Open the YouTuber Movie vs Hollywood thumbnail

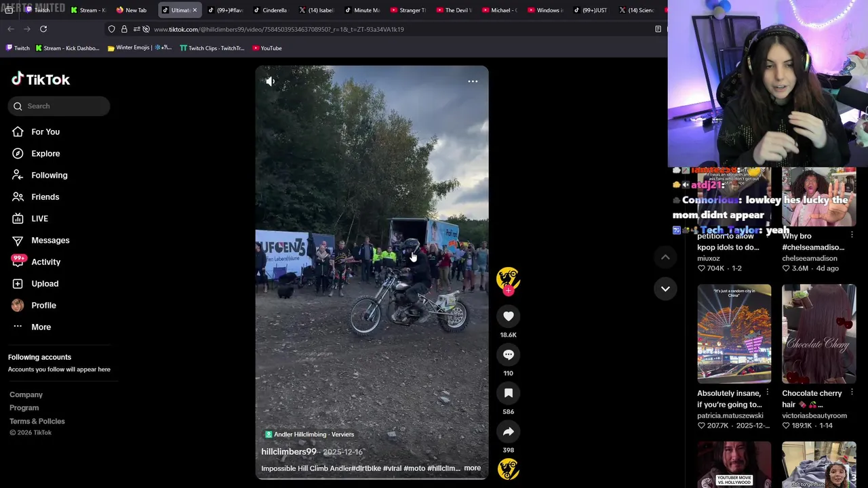734,464
